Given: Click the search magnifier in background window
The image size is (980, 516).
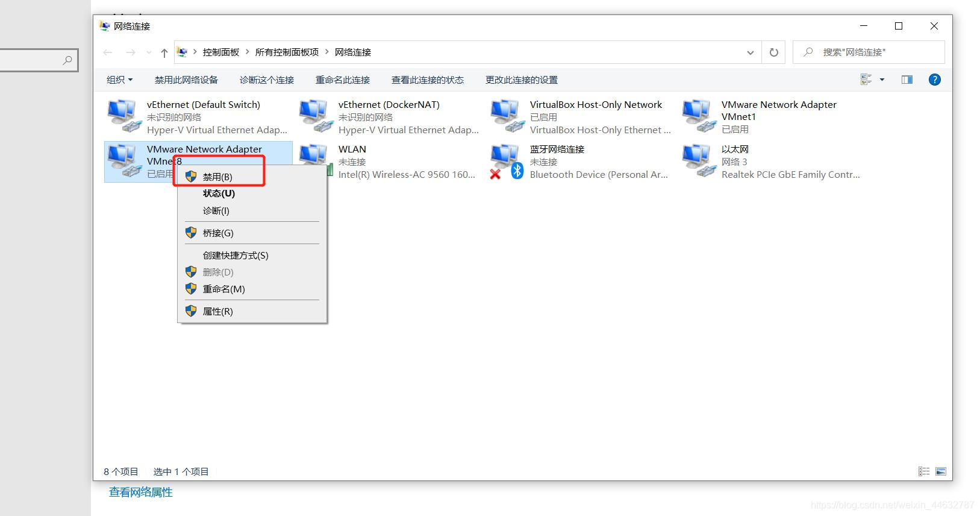Looking at the screenshot, I should [67, 60].
